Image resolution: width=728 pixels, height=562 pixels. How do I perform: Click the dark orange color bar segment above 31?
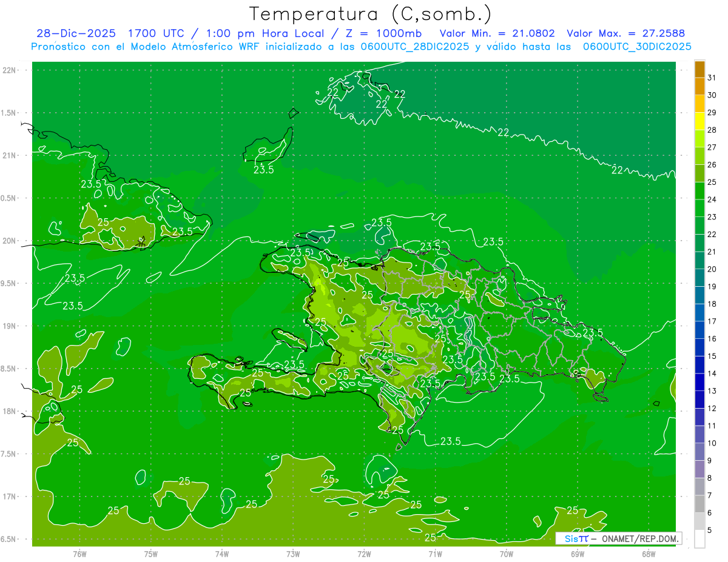coord(699,69)
